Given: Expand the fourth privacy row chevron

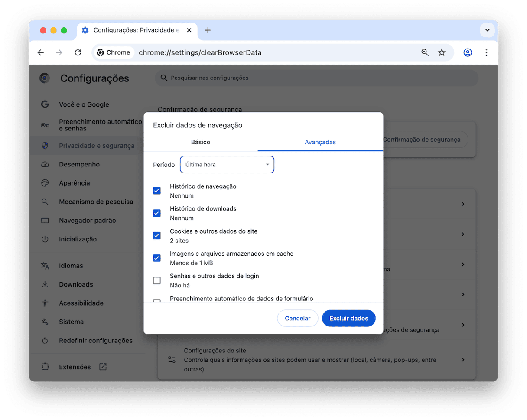Looking at the screenshot, I should pyautogui.click(x=463, y=294).
